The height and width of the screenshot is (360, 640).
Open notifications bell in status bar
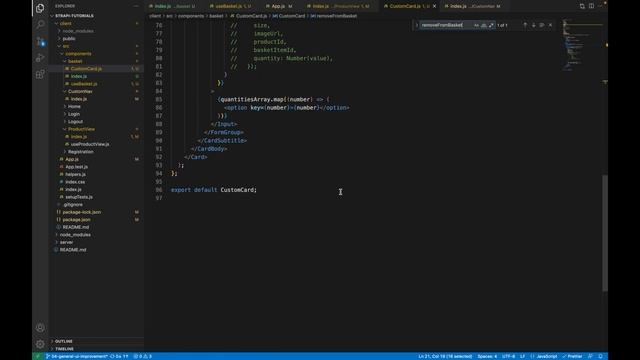[x=600, y=356]
